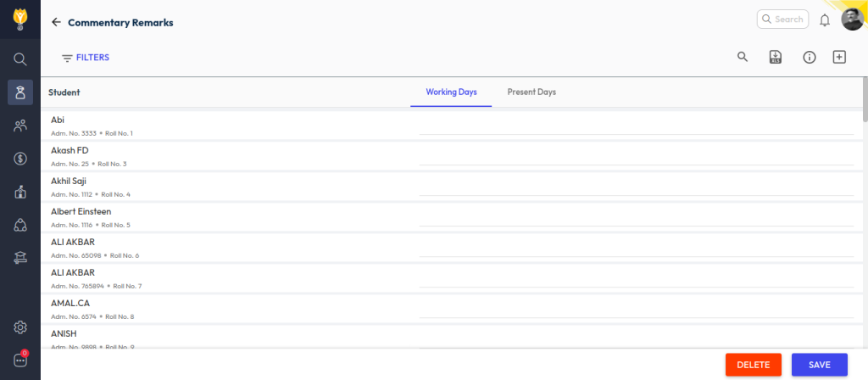Screen dimensions: 868x380
Task: Open the info circle icon
Action: click(810, 57)
